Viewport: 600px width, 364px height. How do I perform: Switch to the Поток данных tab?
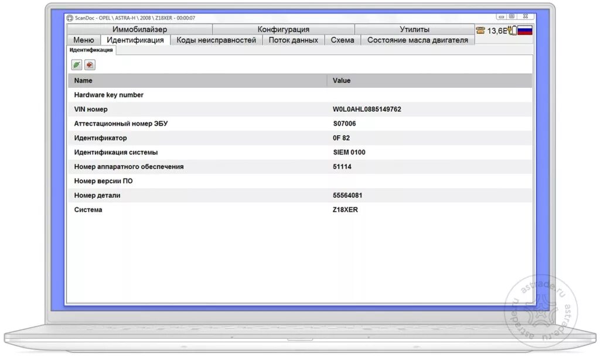tap(293, 40)
